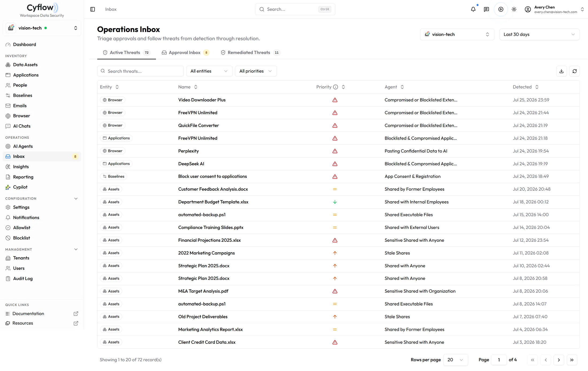
Task: Open AI Agents page
Action: pos(23,146)
